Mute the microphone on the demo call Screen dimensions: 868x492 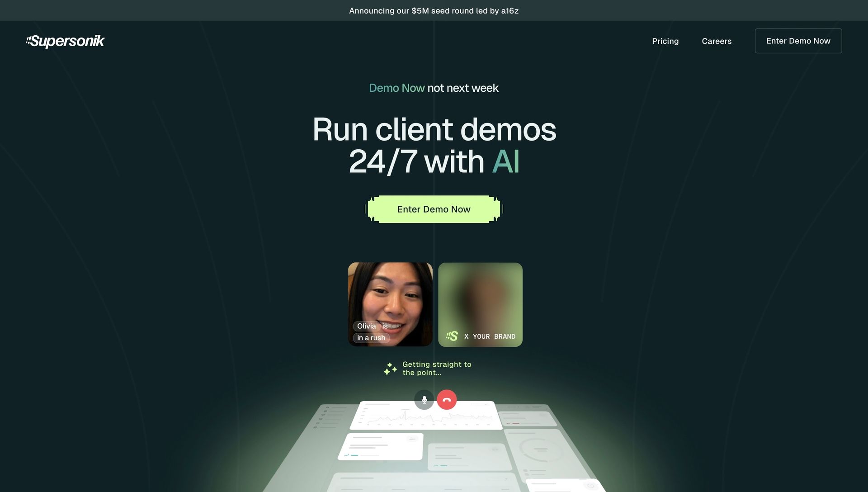click(x=424, y=400)
